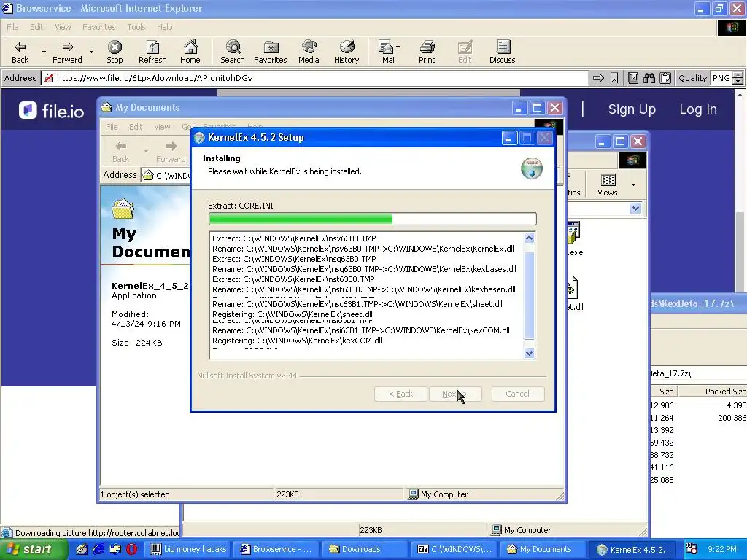Open the View menu in Internet Explorer
Screen dimensions: 747x560
[63, 27]
